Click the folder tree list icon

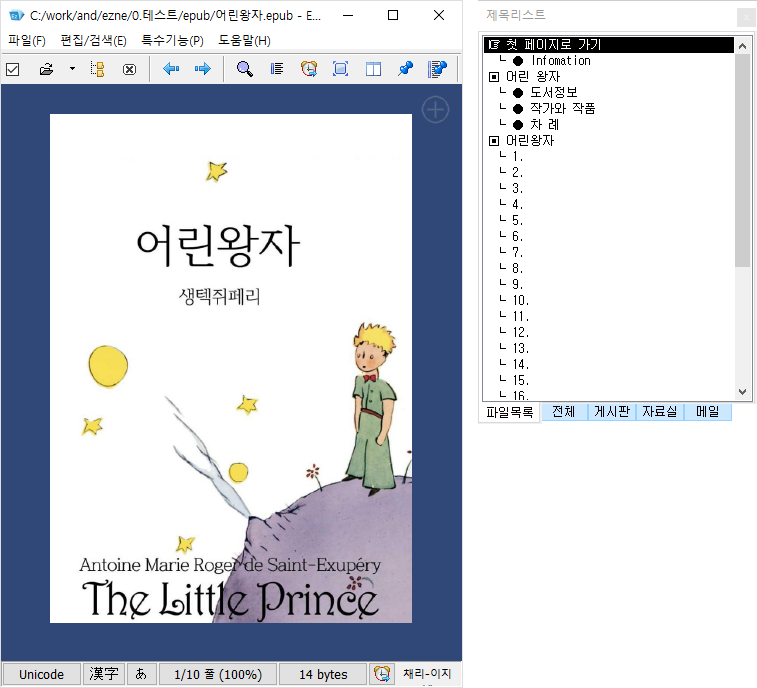coord(98,70)
